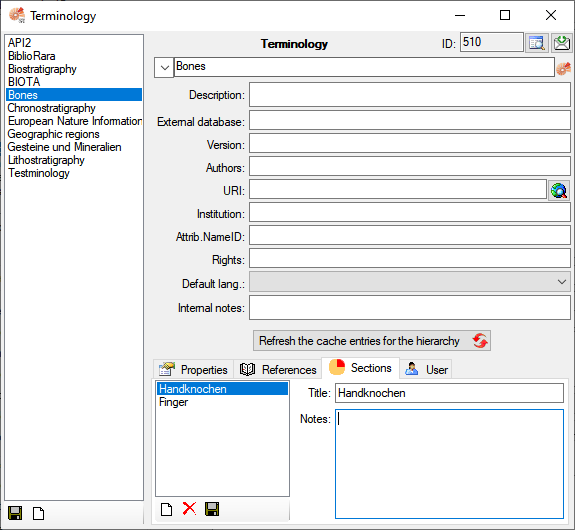Save the section with floppy disk icon
Viewport: 575px width, 530px height.
point(212,509)
